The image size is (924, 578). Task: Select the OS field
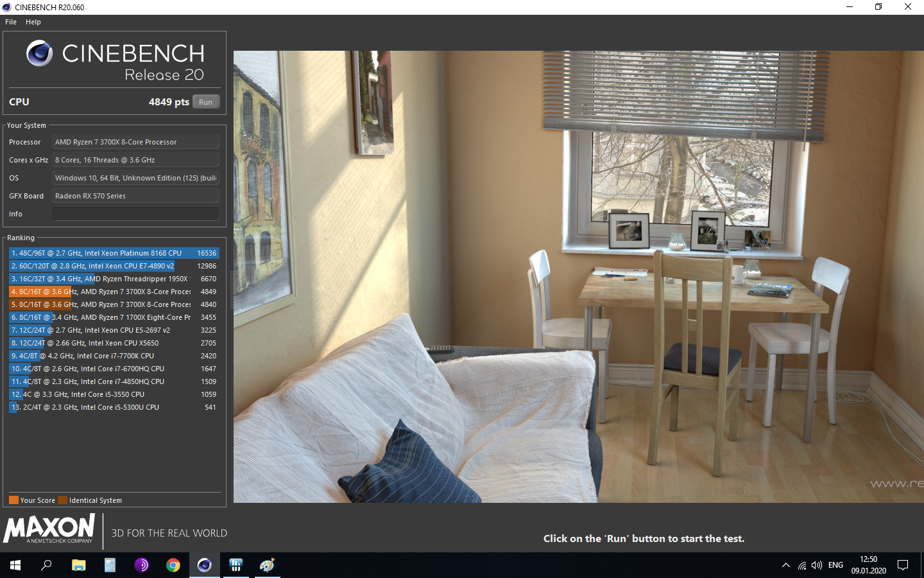click(135, 178)
